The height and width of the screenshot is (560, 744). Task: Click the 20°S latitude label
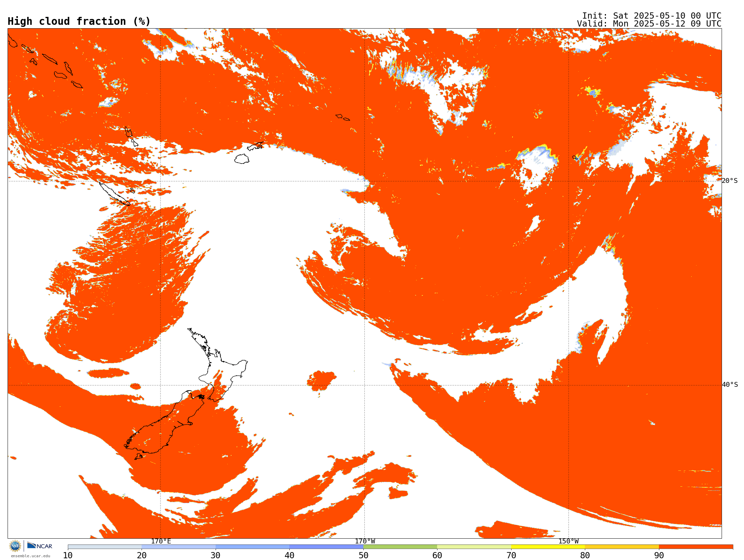(730, 181)
